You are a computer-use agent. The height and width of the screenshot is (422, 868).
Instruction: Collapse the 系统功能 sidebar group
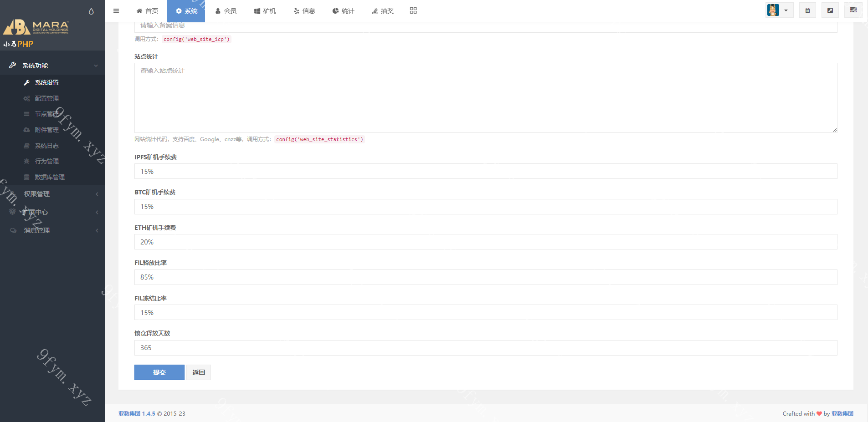[x=52, y=66]
